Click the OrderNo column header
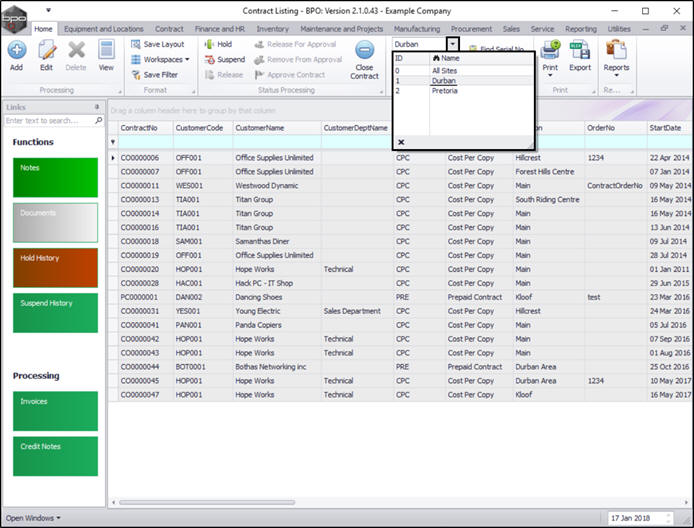The height and width of the screenshot is (528, 694). 616,128
